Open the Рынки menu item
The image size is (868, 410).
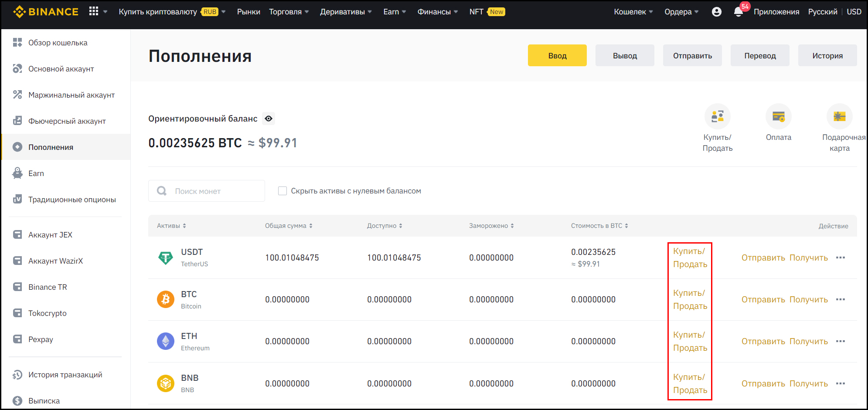click(x=248, y=12)
